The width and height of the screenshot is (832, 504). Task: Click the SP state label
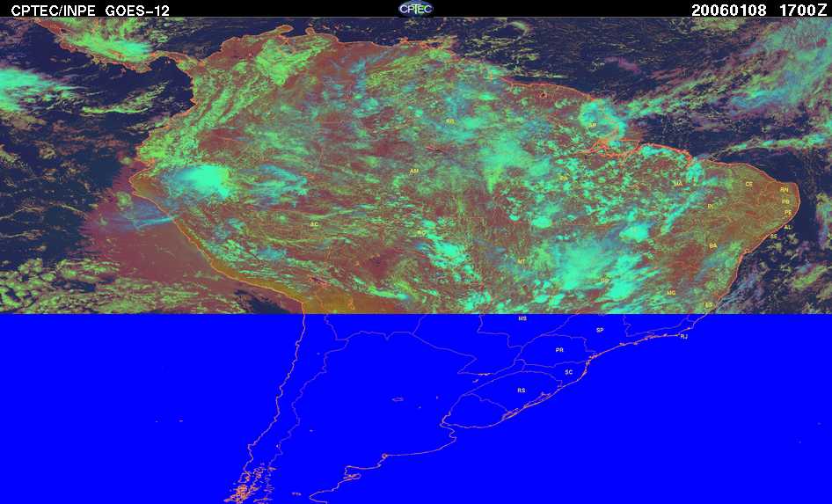[x=600, y=330]
